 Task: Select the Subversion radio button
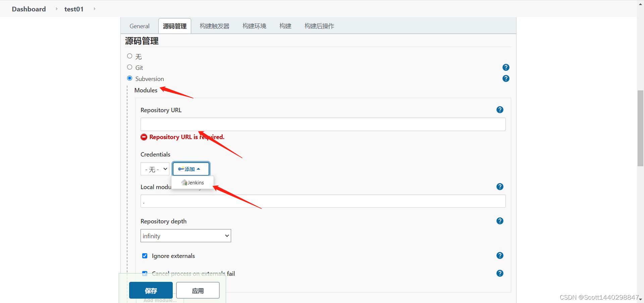point(130,78)
